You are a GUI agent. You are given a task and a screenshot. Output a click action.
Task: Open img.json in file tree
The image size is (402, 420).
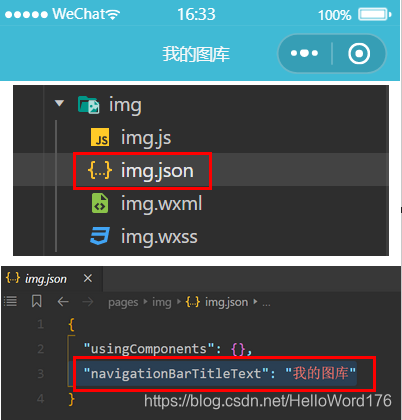pos(157,171)
